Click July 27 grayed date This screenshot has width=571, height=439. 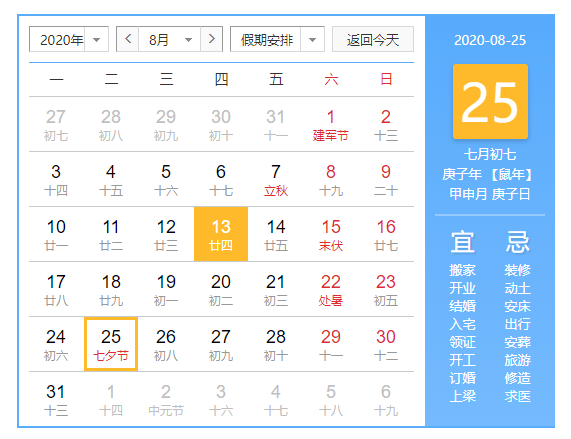coord(56,124)
